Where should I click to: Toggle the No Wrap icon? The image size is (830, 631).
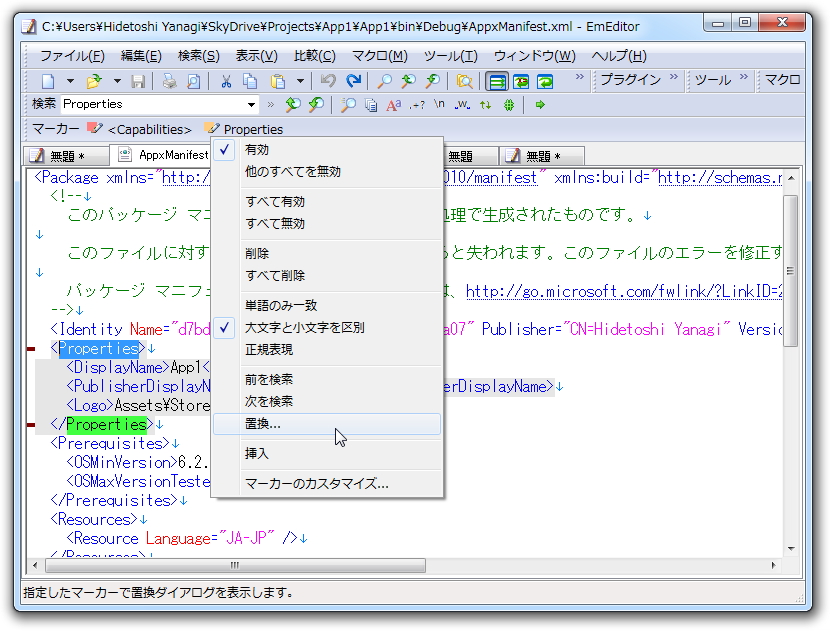click(x=497, y=82)
